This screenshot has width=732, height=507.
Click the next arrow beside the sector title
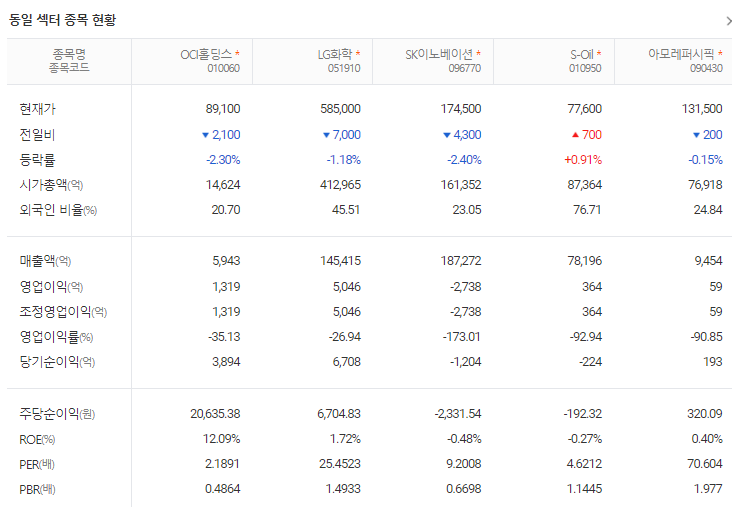click(x=729, y=21)
